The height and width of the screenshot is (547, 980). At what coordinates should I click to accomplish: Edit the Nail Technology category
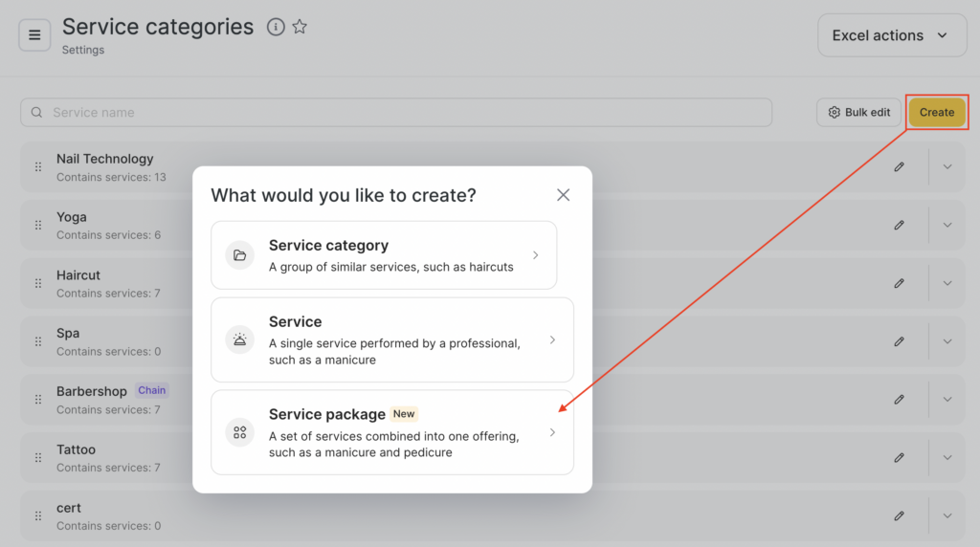click(899, 166)
